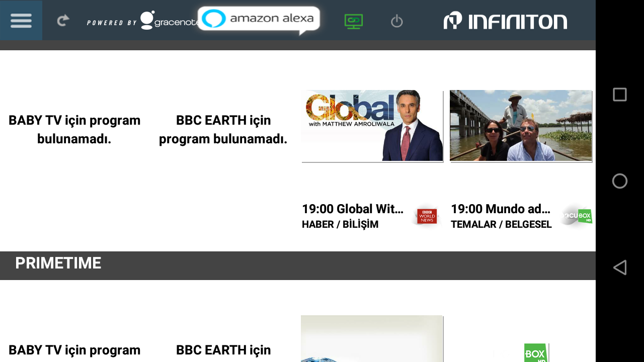This screenshot has width=644, height=362.
Task: Open the globe thumbnail under PRIMETIME
Action: coord(372,338)
